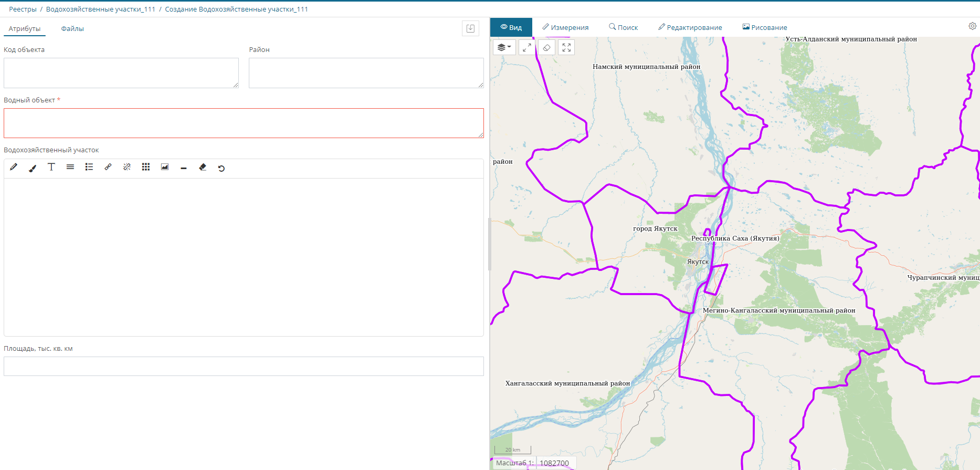Open the list formatting options
The width and height of the screenshot is (980, 470).
[89, 167]
